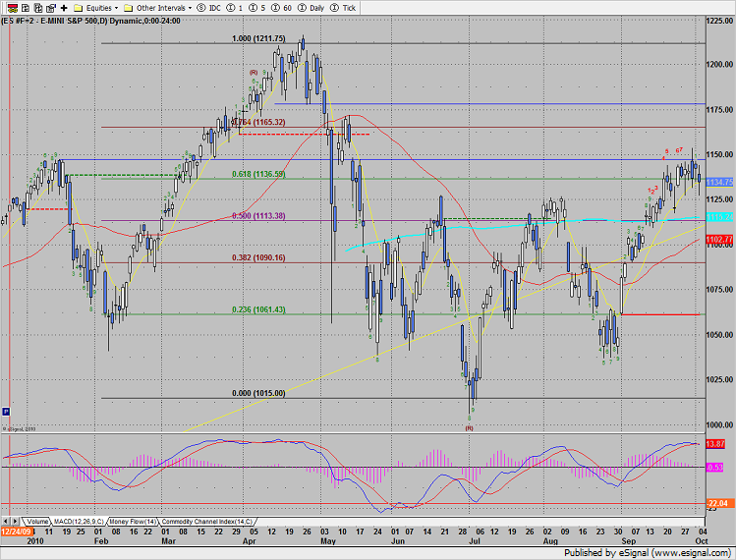Image resolution: width=736 pixels, height=560 pixels.
Task: Click the 0.500 (1113.38) Fibonacci label
Action: point(258,216)
